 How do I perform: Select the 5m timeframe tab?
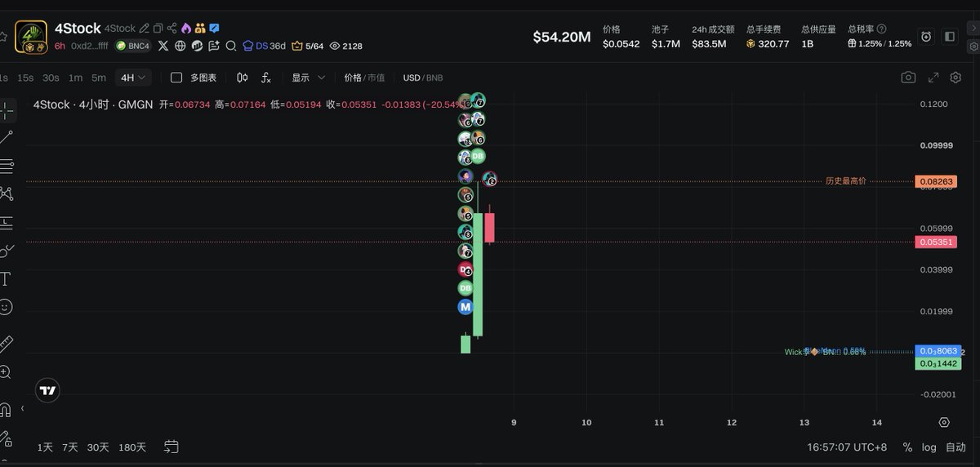click(x=99, y=78)
